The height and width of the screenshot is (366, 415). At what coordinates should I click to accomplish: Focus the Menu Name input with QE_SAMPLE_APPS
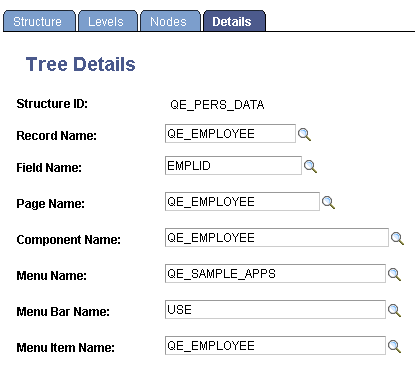coord(275,274)
